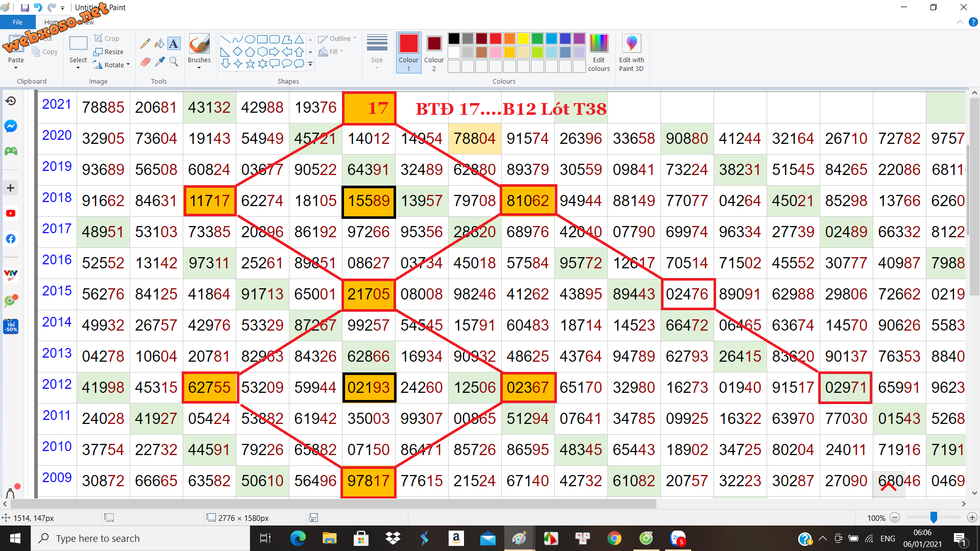This screenshot has width=980, height=551.
Task: Click the Windows Start button
Action: 15,538
